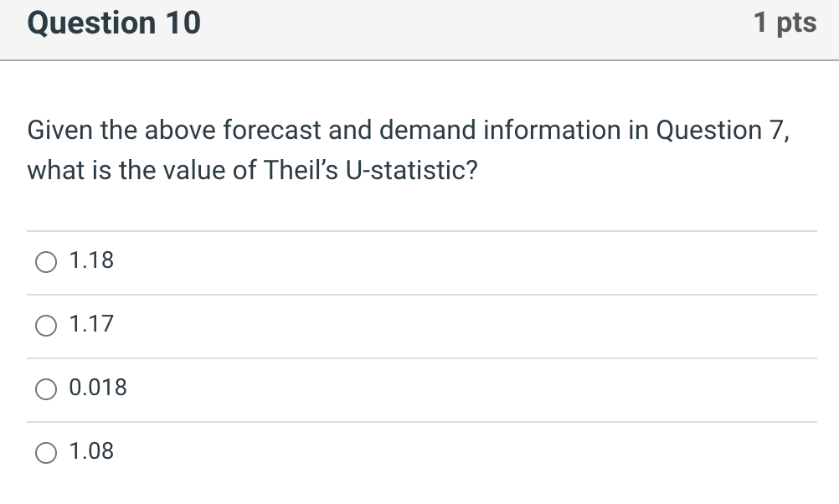Mark the 1.08 radio circle
Viewport: 839px width, 504px height.
[45, 454]
